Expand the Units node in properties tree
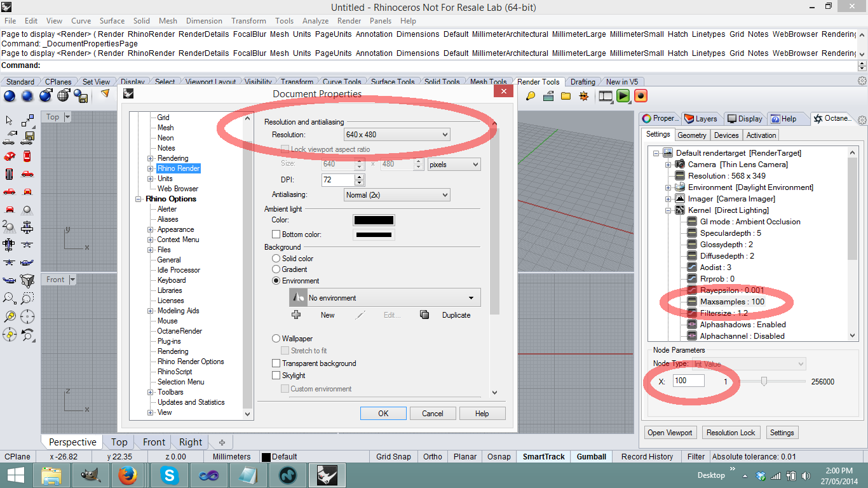 click(x=151, y=179)
